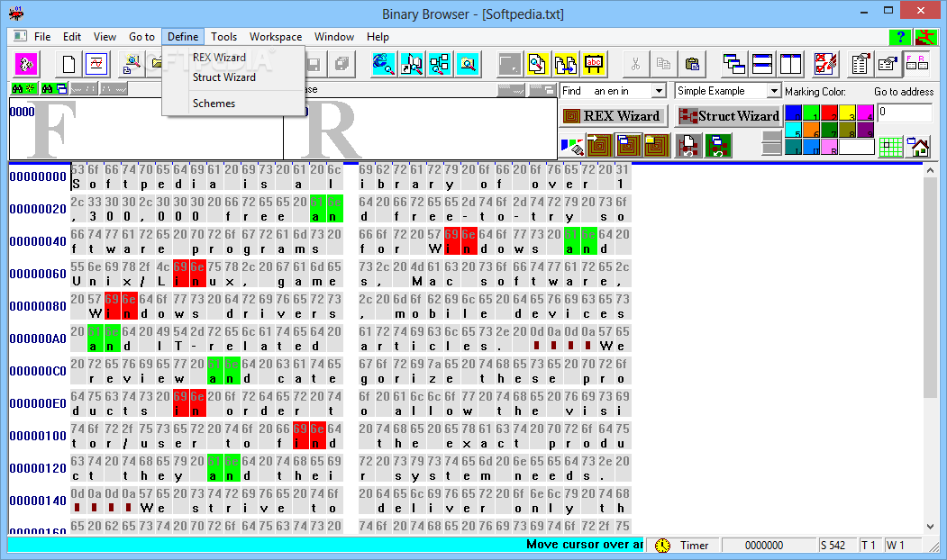This screenshot has width=947, height=560.
Task: Click the red graph document icon
Action: coord(96,63)
